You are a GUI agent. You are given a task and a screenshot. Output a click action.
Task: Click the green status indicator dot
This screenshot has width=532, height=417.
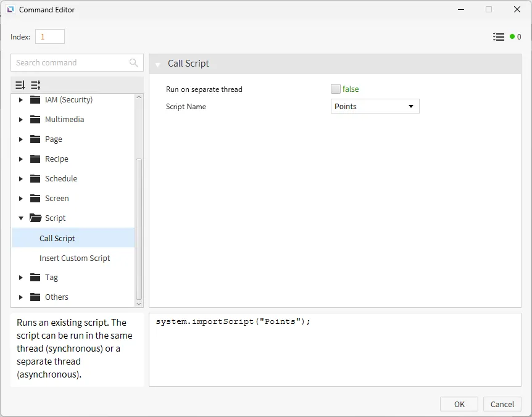(x=512, y=37)
